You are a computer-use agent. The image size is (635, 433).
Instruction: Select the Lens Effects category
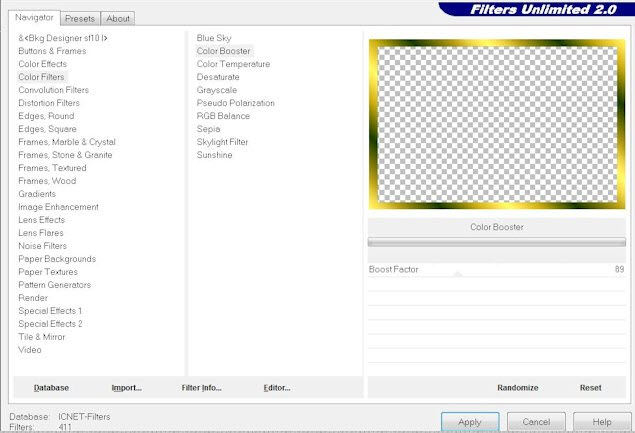click(x=41, y=220)
